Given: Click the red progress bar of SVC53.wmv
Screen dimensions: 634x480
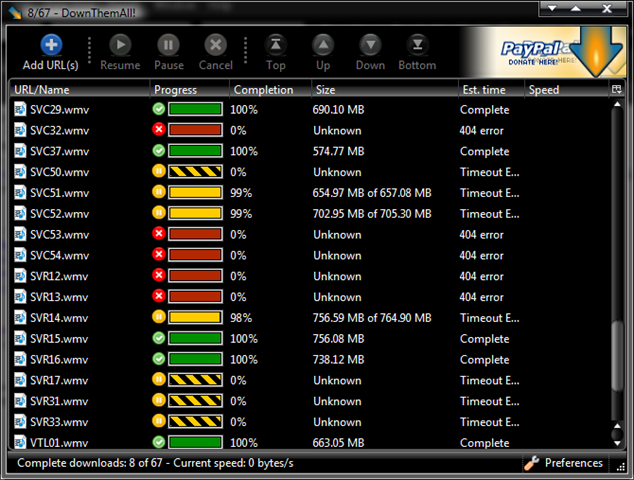Looking at the screenshot, I should click(x=195, y=234).
